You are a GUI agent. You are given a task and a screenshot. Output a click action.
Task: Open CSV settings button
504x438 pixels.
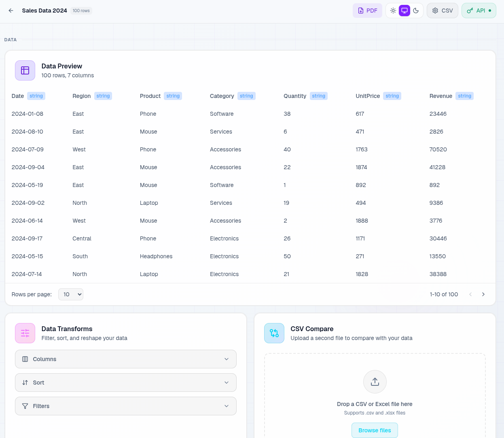pyautogui.click(x=443, y=11)
